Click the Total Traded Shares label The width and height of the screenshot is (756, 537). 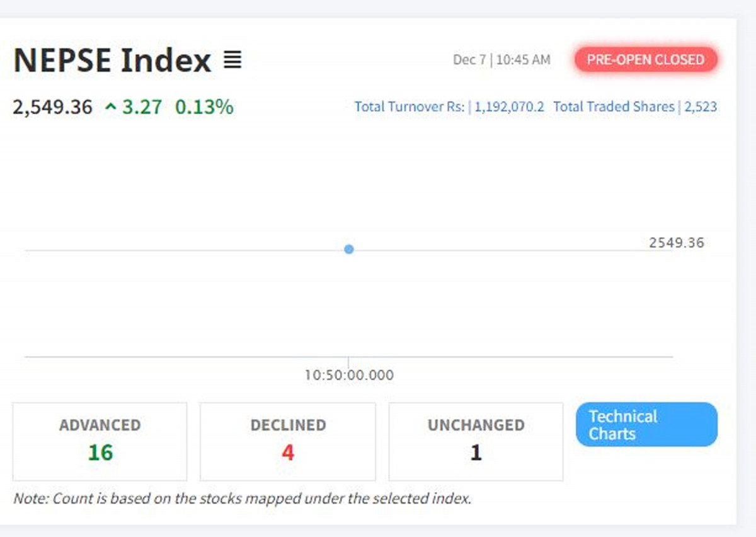pos(614,107)
